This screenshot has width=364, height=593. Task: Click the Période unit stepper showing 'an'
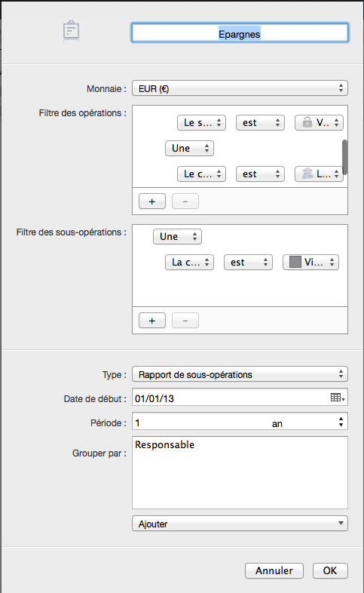pos(307,422)
